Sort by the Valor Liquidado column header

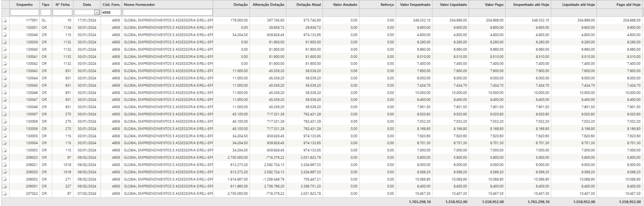point(453,4)
